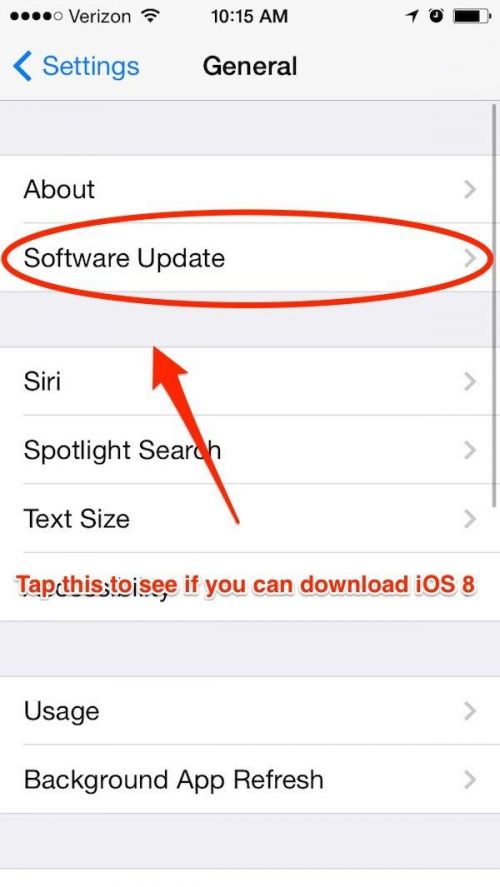Open Background App Refresh settings
This screenshot has width=500, height=887.
[x=250, y=779]
